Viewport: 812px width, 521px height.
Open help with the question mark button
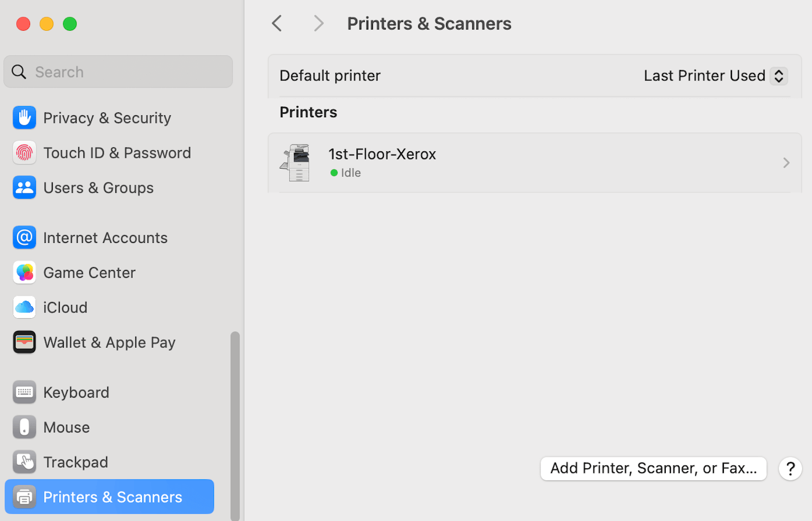point(790,468)
